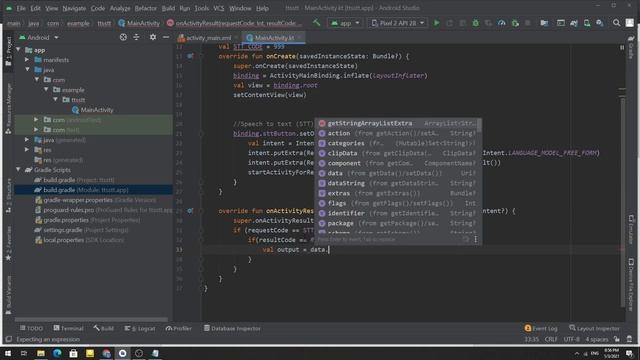Choose getStringArrayListExtra from completion list
The width and height of the screenshot is (640, 360).
click(398, 123)
